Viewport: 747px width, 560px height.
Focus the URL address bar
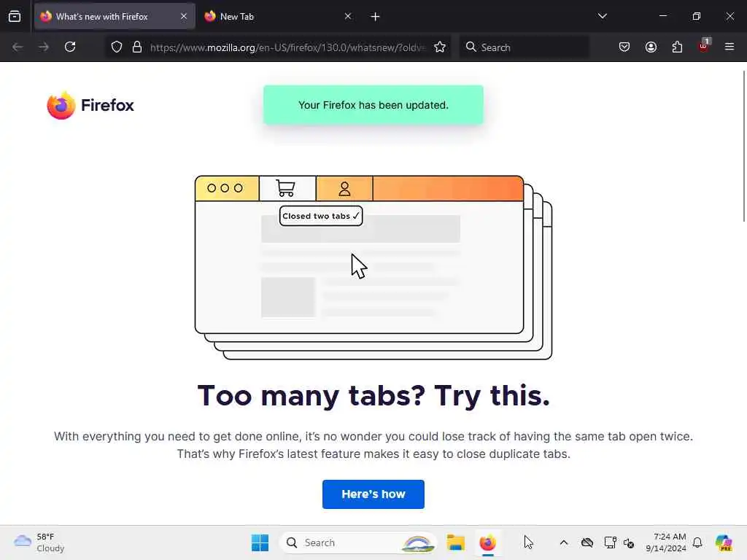(x=287, y=47)
